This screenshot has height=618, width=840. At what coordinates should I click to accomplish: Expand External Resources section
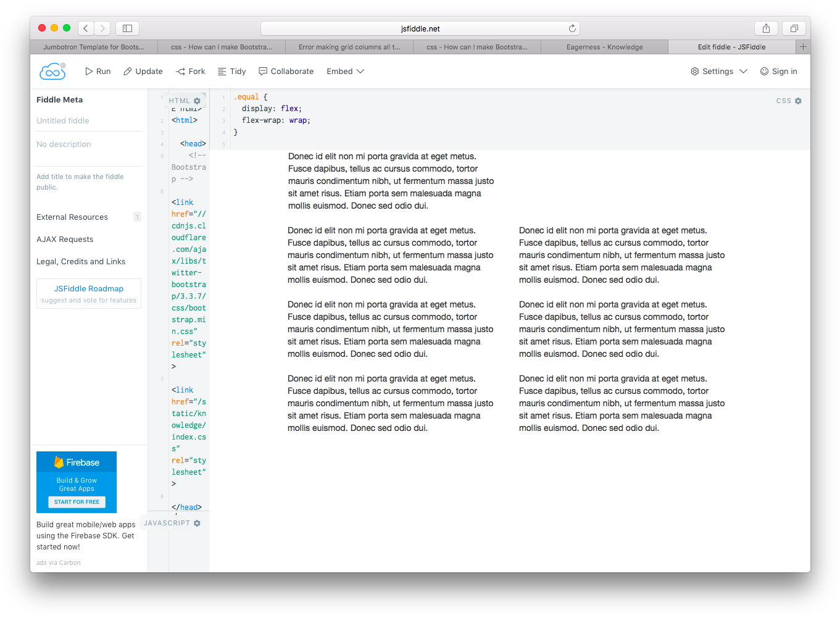click(72, 217)
